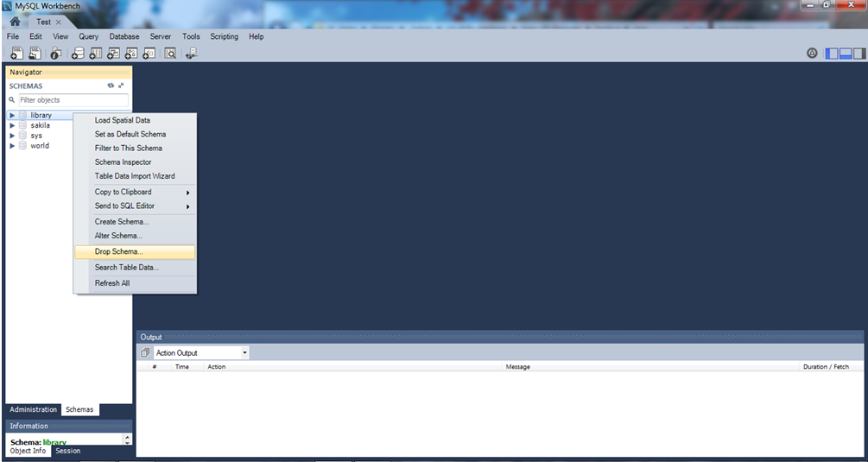The height and width of the screenshot is (462, 868).
Task: Open preferences gear icon at top right
Action: (812, 54)
